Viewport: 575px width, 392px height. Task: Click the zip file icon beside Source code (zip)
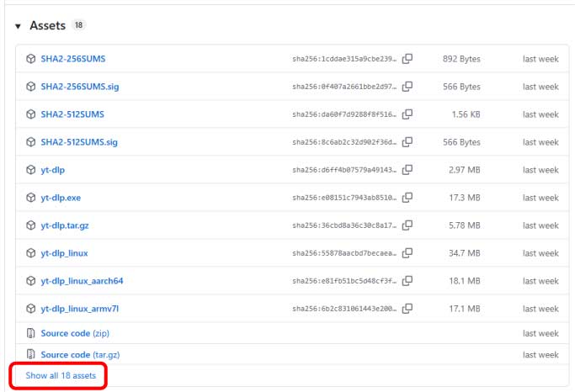point(31,333)
